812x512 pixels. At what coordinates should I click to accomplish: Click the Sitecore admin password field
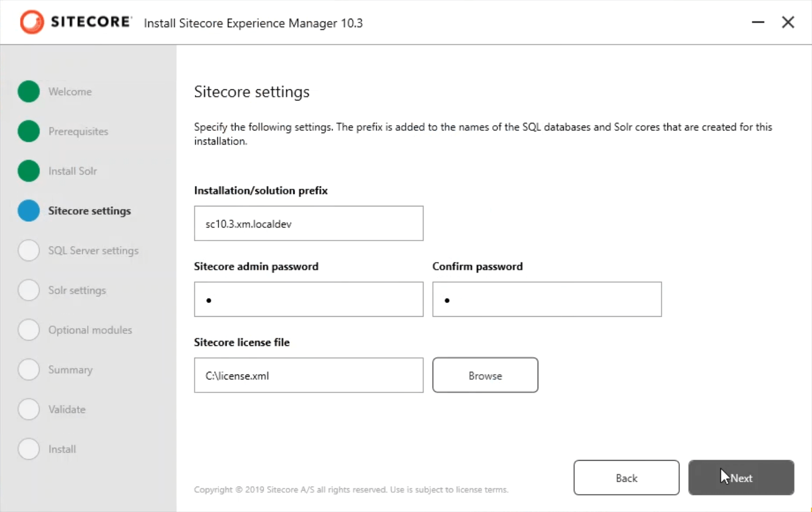[x=308, y=300]
